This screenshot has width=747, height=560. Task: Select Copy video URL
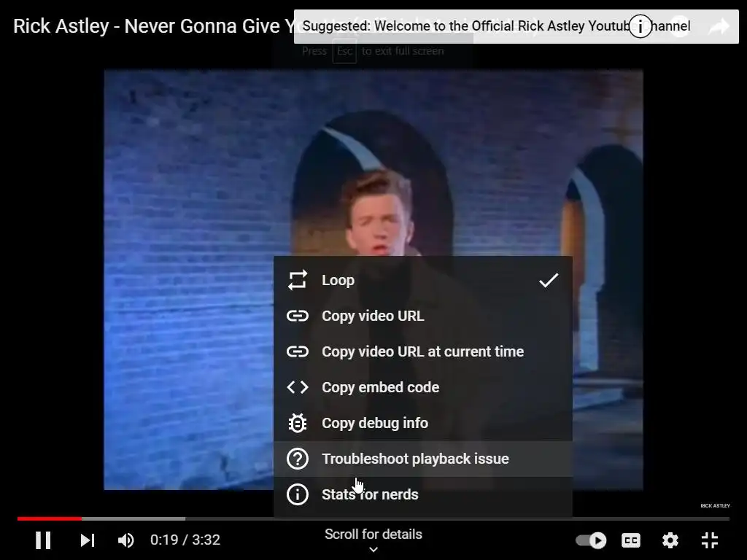coord(423,316)
